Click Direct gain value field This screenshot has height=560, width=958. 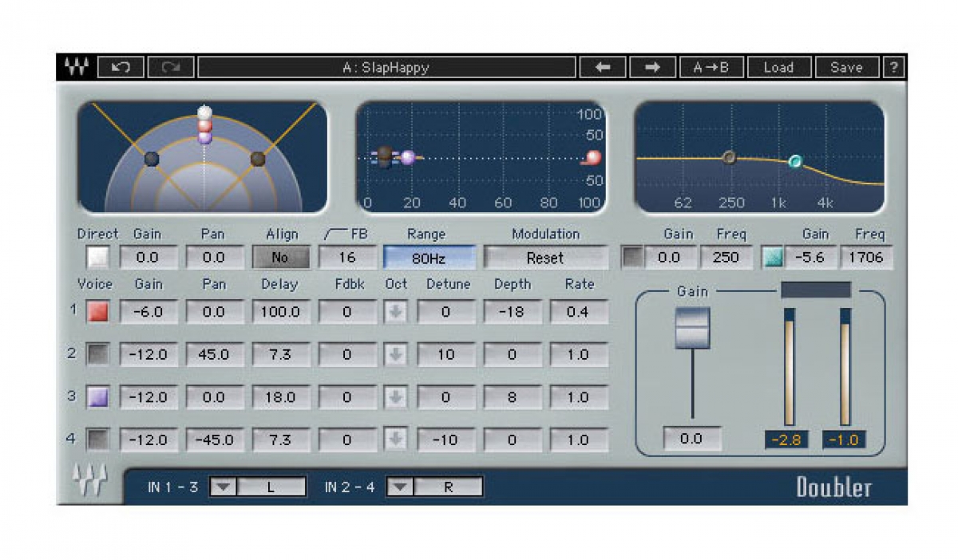click(x=148, y=258)
